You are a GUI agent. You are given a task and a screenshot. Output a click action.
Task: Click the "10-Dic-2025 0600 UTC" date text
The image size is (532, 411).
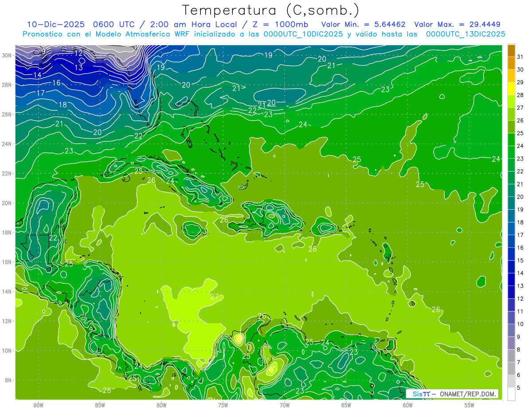pyautogui.click(x=81, y=24)
